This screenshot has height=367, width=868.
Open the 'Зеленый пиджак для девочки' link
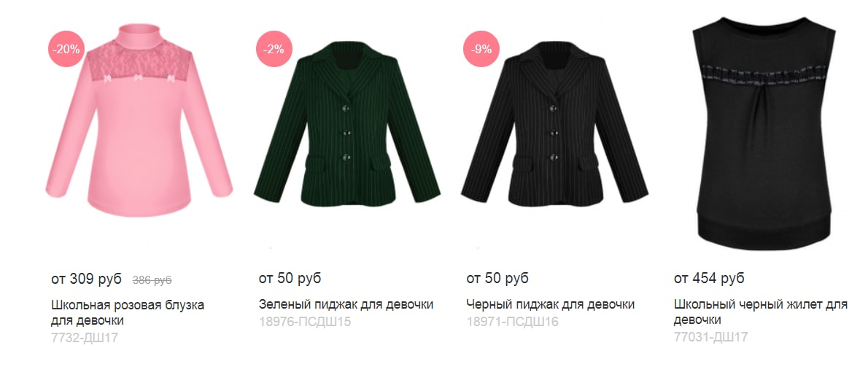point(346,304)
